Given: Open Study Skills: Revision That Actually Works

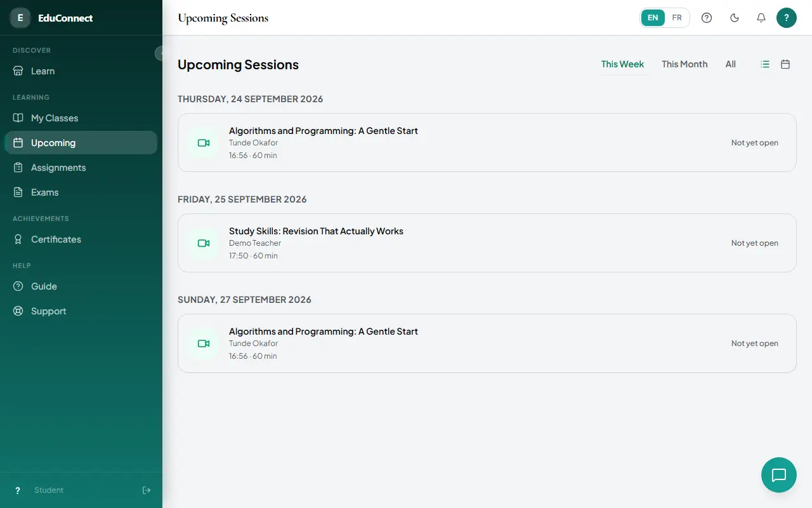Looking at the screenshot, I should [316, 231].
